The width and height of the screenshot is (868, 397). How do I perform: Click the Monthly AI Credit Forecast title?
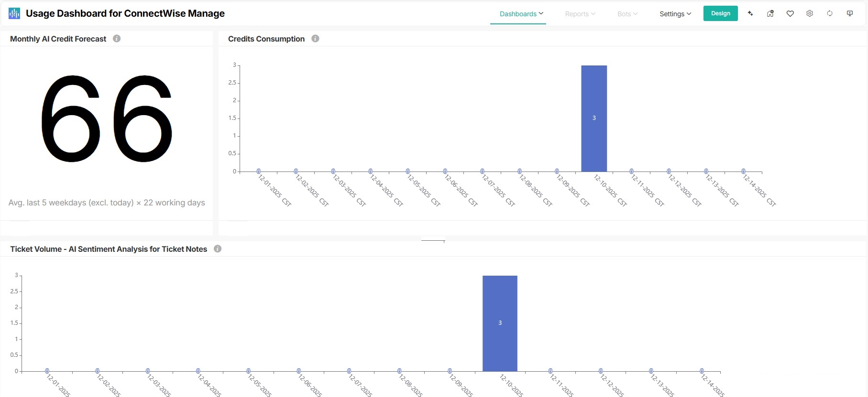pos(58,39)
